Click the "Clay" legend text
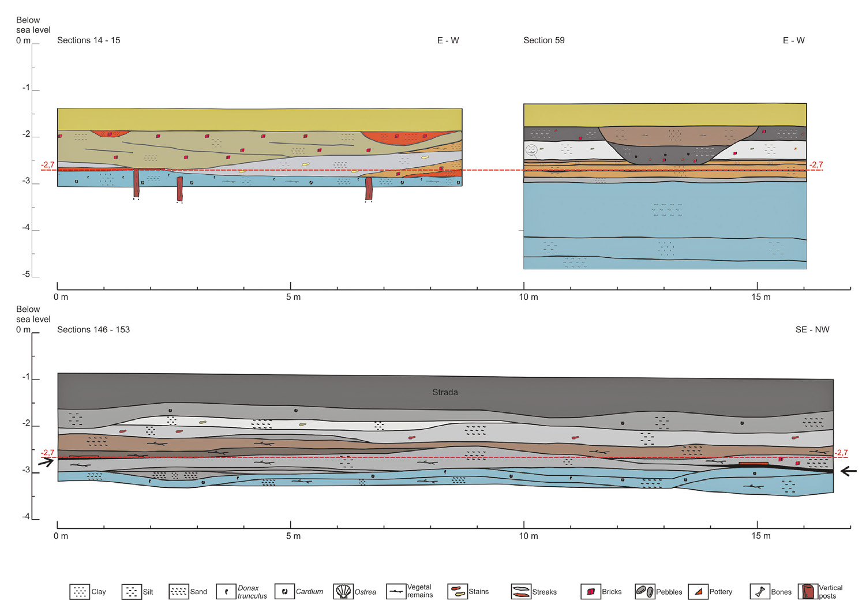The image size is (866, 616). (99, 592)
